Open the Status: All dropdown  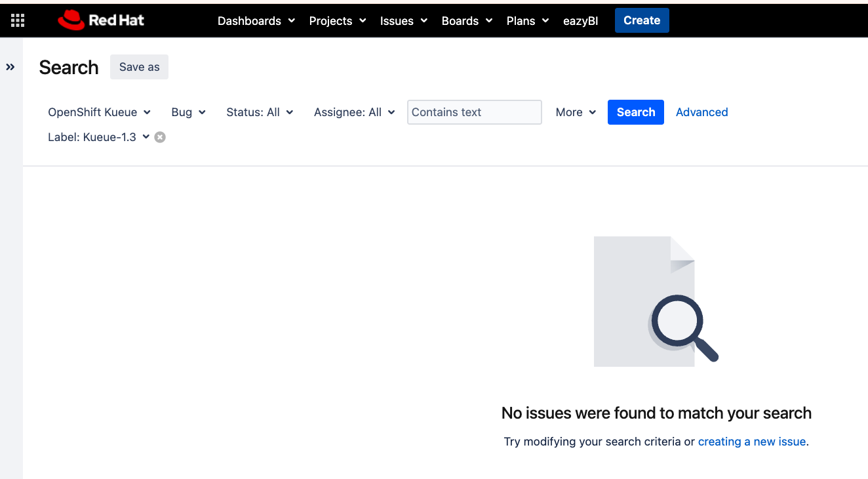point(260,112)
